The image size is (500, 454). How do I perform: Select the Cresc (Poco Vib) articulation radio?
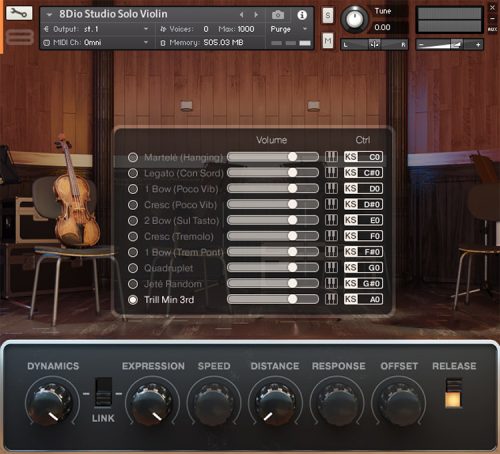133,205
